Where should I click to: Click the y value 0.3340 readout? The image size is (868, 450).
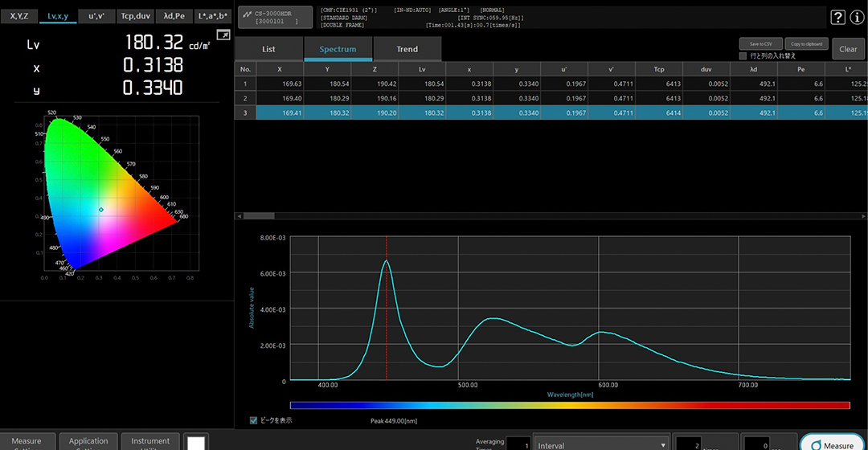pos(153,88)
